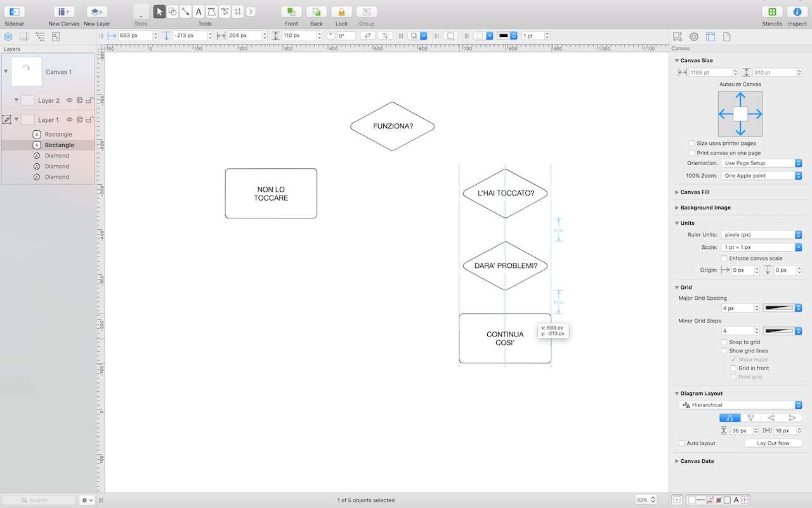Toggle Size uses printer pages checkbox
Viewport: 812px width, 508px height.
pos(691,144)
